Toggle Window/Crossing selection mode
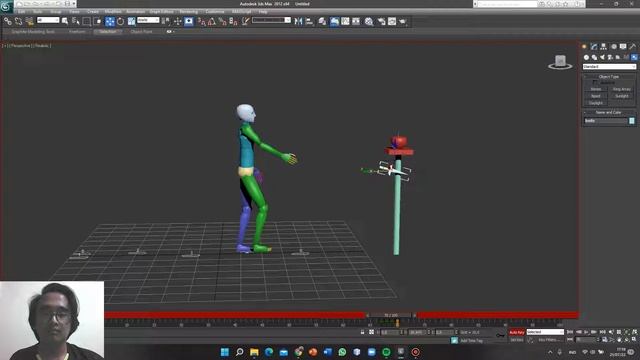Viewport: 640px width, 360px height. [98, 21]
